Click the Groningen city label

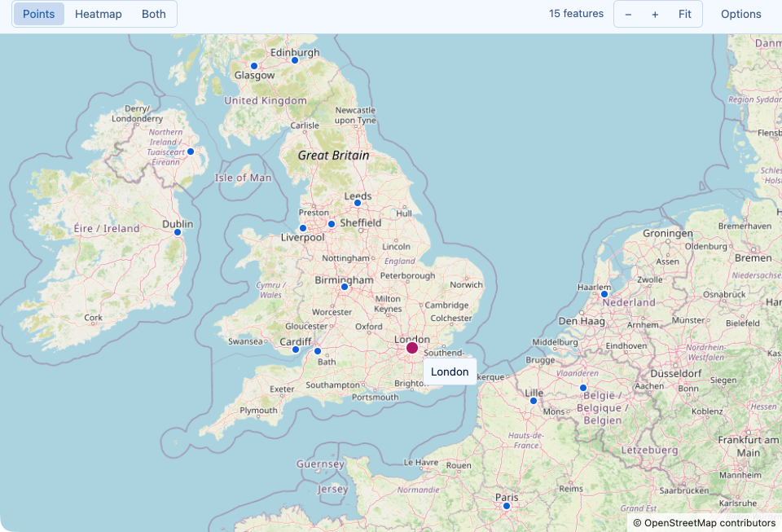point(668,233)
